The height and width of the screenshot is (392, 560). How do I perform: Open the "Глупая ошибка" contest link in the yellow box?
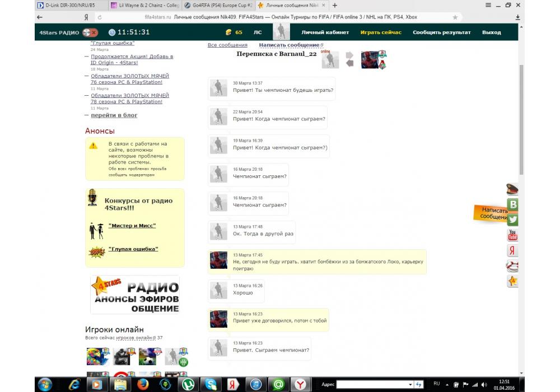point(133,249)
